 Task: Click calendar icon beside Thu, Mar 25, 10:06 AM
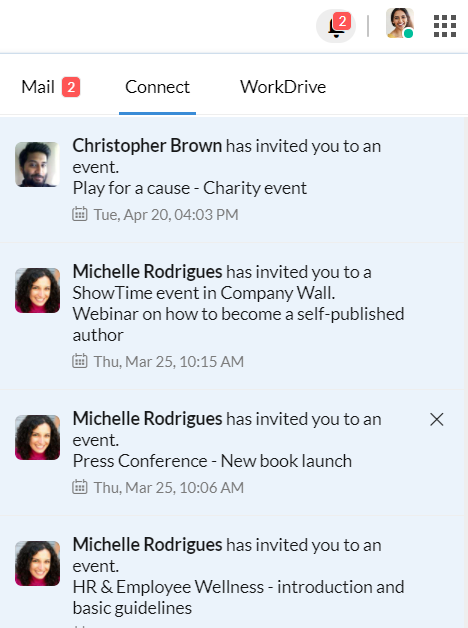coord(80,487)
